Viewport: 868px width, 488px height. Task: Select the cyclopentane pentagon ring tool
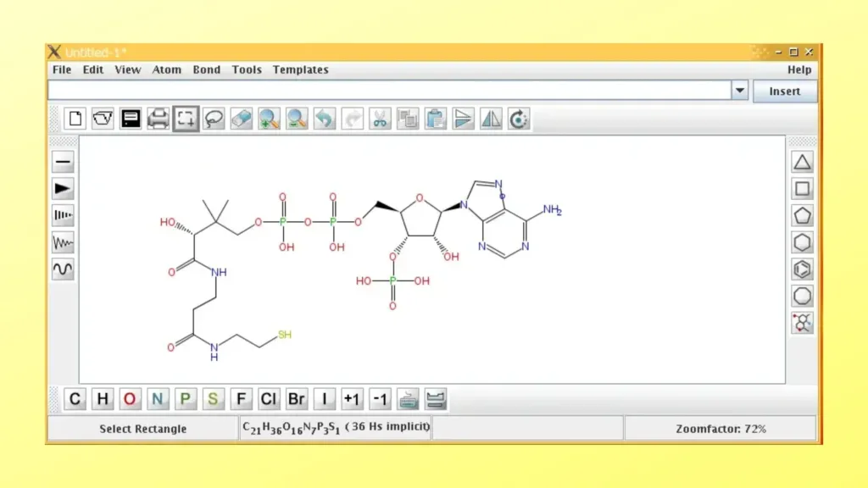click(802, 215)
